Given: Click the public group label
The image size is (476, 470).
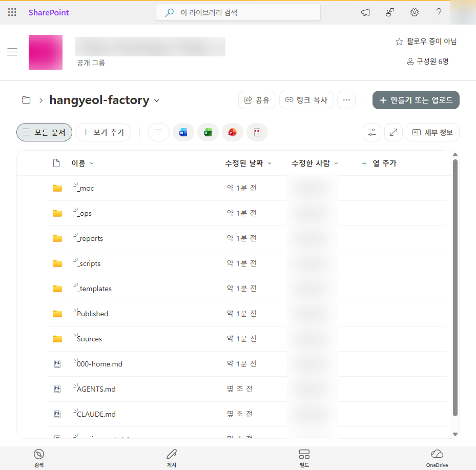Looking at the screenshot, I should 91,63.
